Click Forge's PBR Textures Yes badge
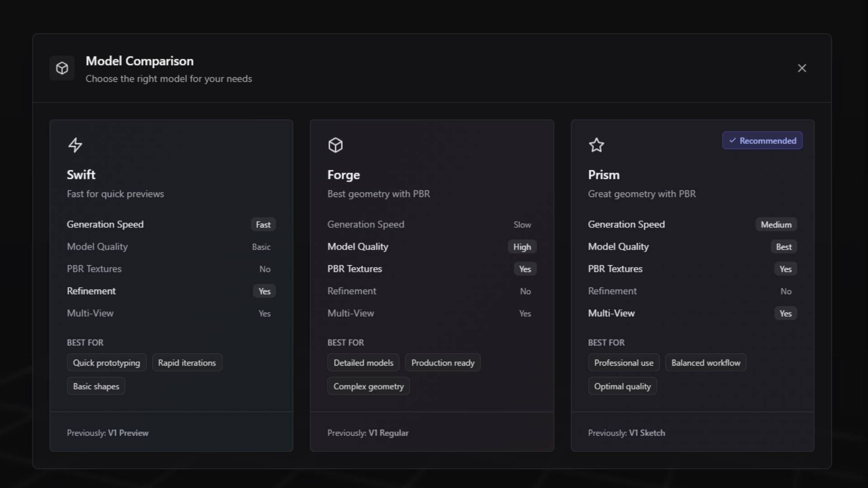 [525, 269]
